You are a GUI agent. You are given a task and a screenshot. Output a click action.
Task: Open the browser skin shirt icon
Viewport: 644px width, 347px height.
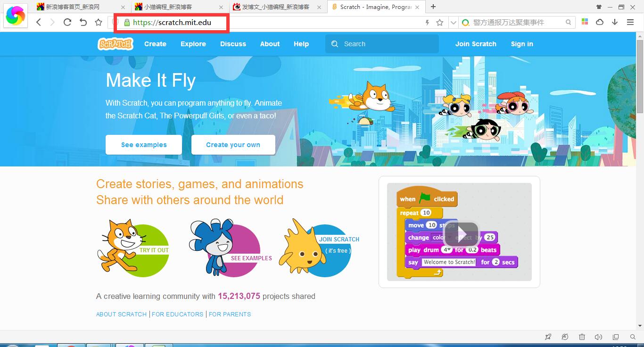tap(599, 7)
